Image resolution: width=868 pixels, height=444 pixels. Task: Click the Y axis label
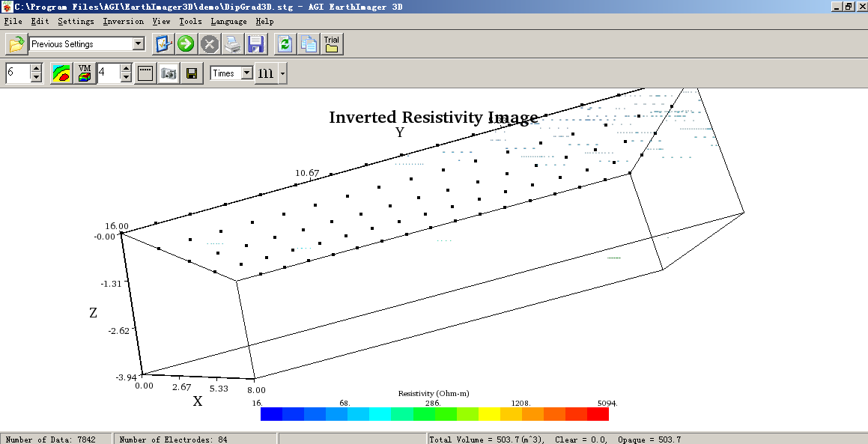click(400, 133)
